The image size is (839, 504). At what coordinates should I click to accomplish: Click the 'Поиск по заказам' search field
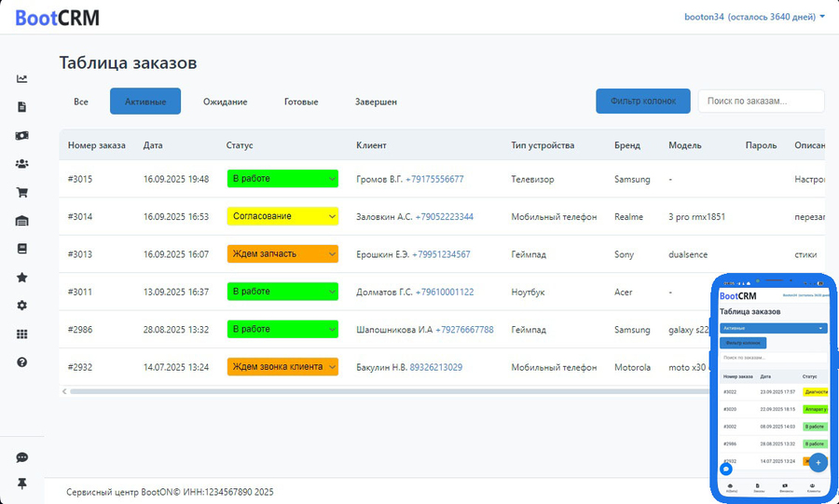click(x=761, y=101)
